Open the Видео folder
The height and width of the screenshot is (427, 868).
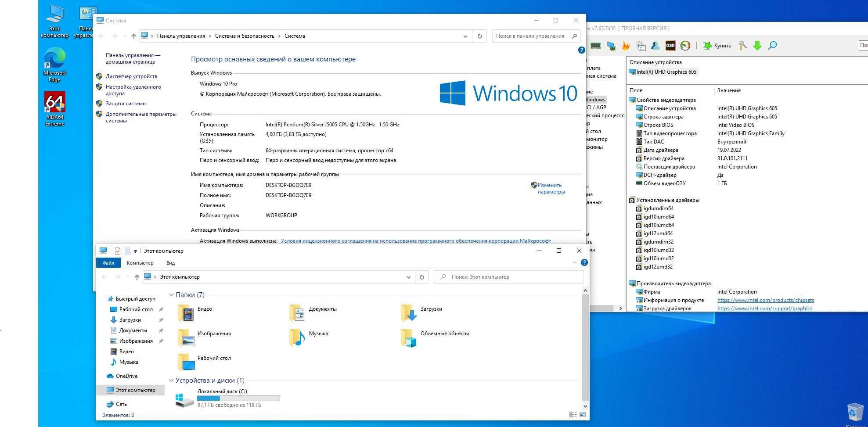195,313
